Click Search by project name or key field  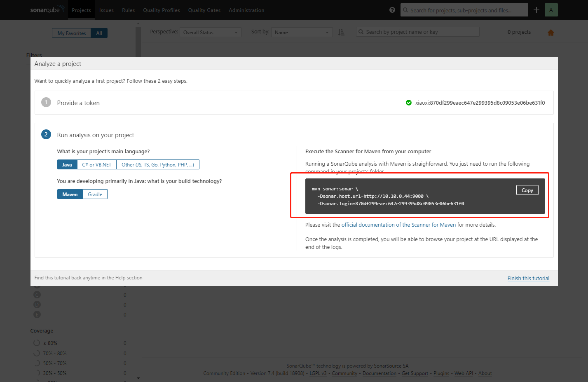[418, 32]
